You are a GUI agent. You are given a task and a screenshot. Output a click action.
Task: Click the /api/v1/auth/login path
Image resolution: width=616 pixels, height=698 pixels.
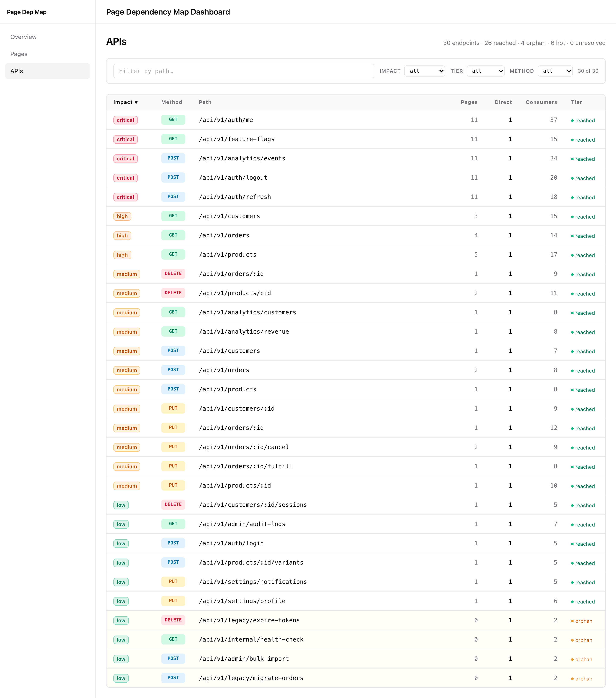point(231,543)
